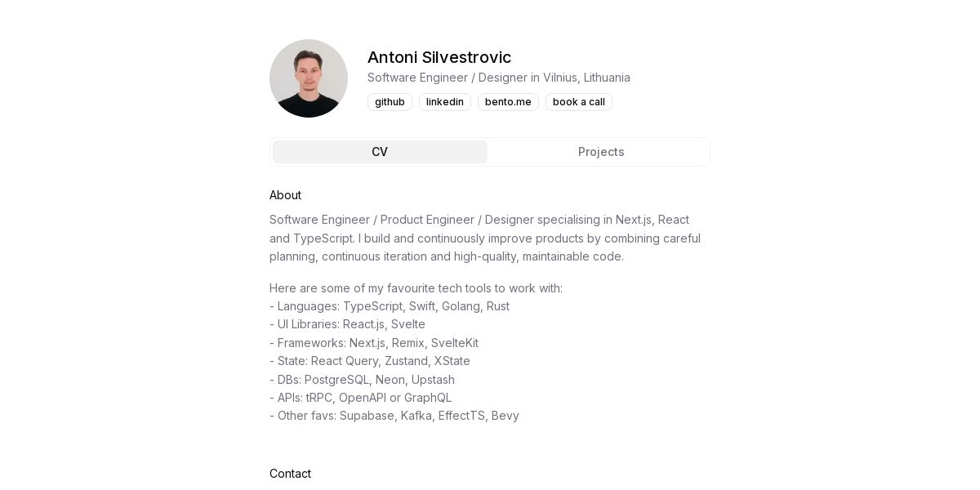Click the Other favs: Supabase, Kafka line
Screen dimensions: 980x490
click(394, 416)
